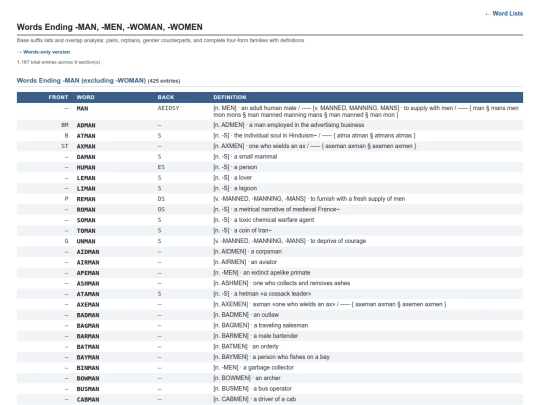Click the DEFINITION column header
The image size is (540, 405).
click(230, 97)
